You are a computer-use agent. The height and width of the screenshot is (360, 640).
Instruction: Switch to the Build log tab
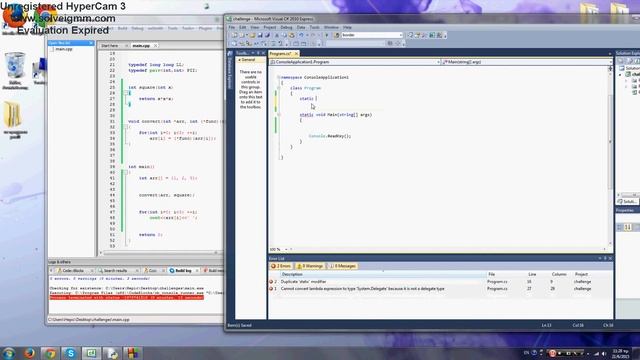coord(183,271)
